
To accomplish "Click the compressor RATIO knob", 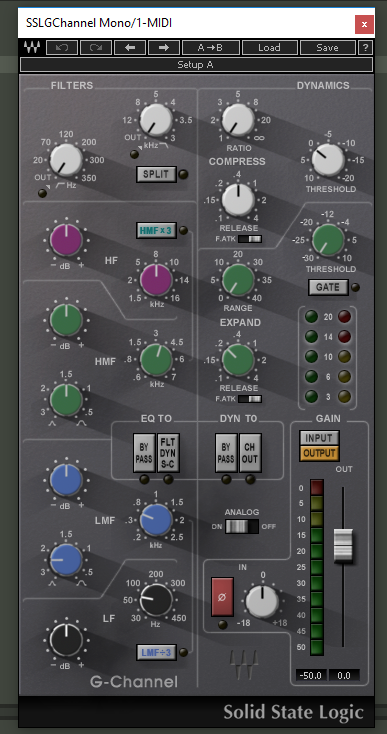I will point(238,120).
